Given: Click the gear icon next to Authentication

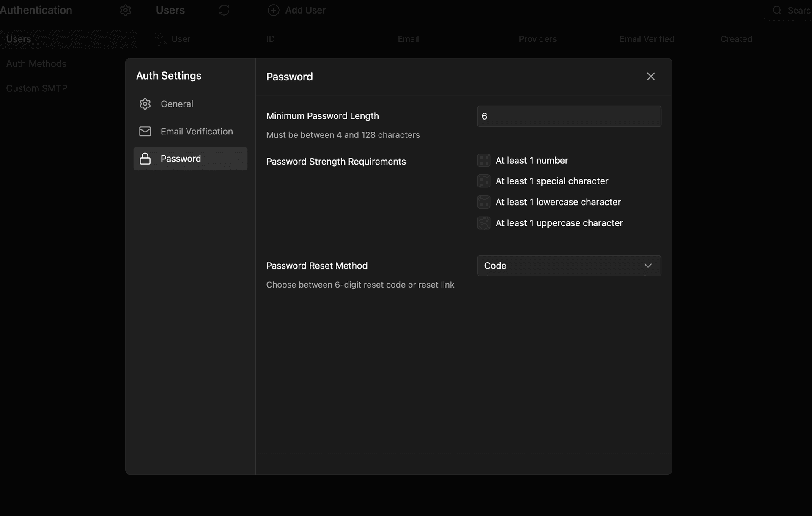Looking at the screenshot, I should point(126,10).
